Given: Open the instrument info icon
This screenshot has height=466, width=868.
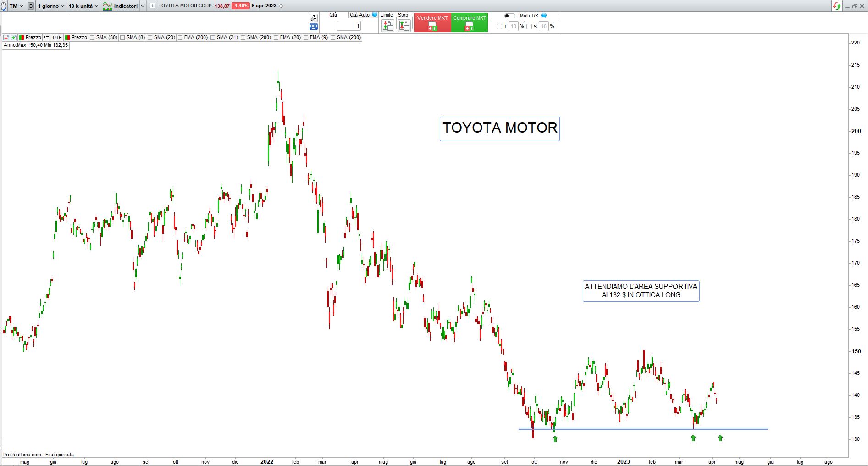Looking at the screenshot, I should [153, 6].
